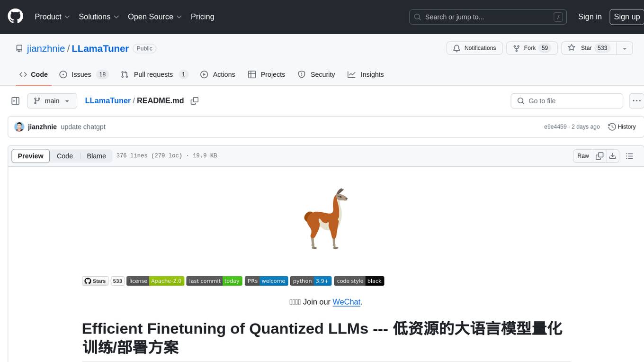Open the LLamaTuner repository link in header
Viewport: 644px width, 362px height.
pyautogui.click(x=100, y=48)
